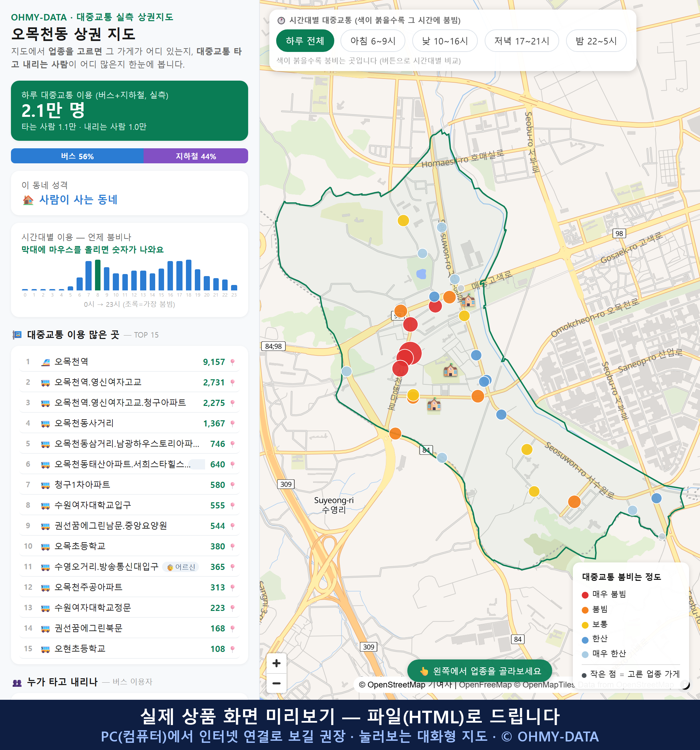Click bus icon beside 수원여자대학교정문
Screen dimensions: 700x750
click(46, 608)
